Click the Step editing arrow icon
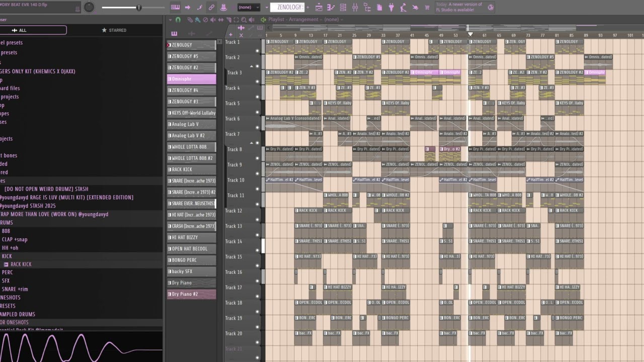The height and width of the screenshot is (362, 644). [188, 7]
